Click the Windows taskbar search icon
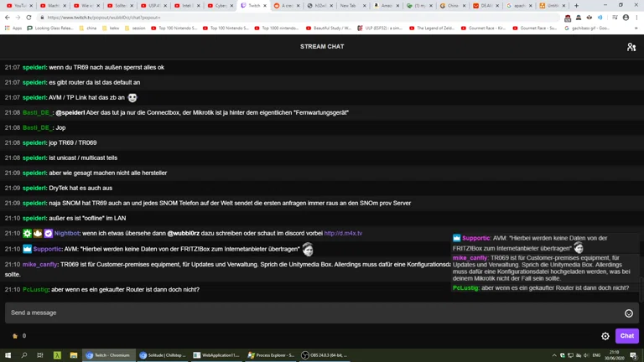 tap(24, 355)
